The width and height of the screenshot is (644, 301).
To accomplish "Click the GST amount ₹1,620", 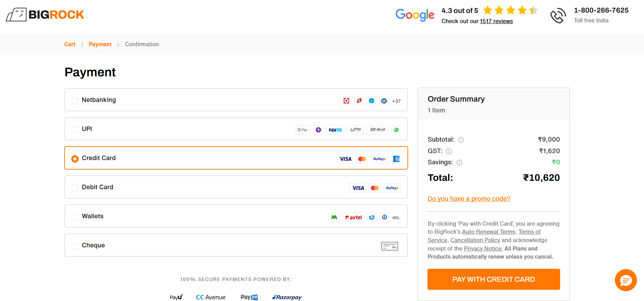I will tap(550, 151).
